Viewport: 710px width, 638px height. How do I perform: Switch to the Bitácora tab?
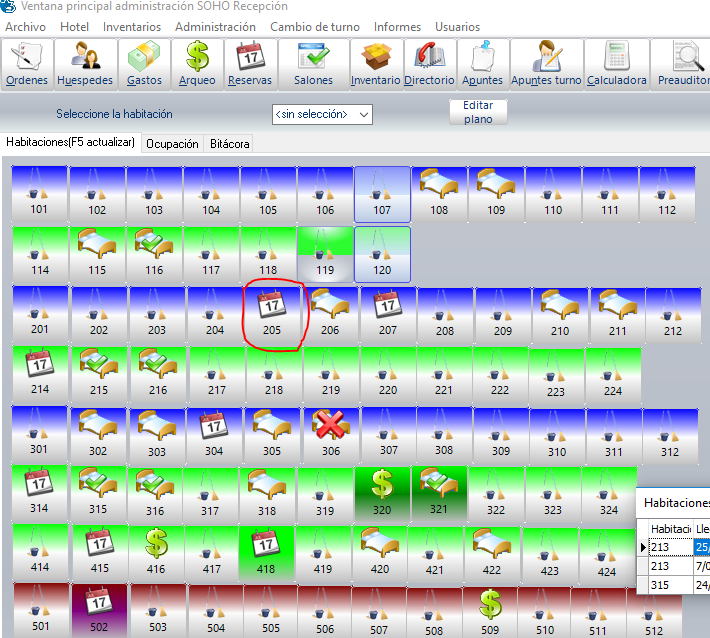229,144
